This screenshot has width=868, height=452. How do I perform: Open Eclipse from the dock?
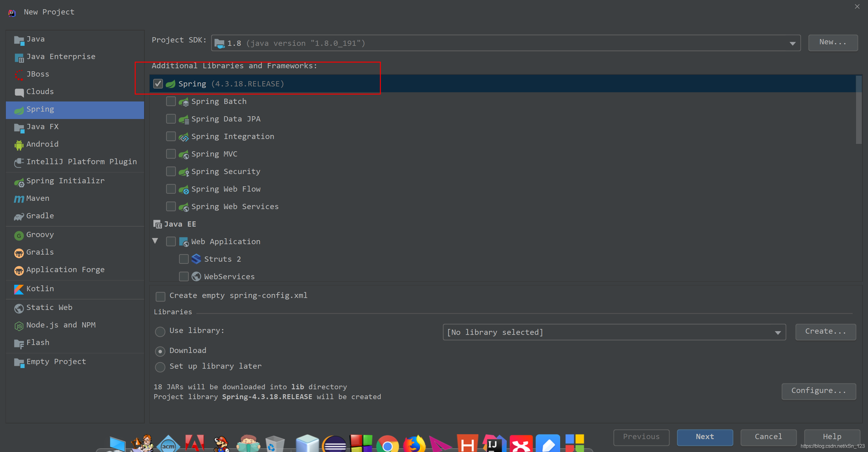[x=335, y=444]
